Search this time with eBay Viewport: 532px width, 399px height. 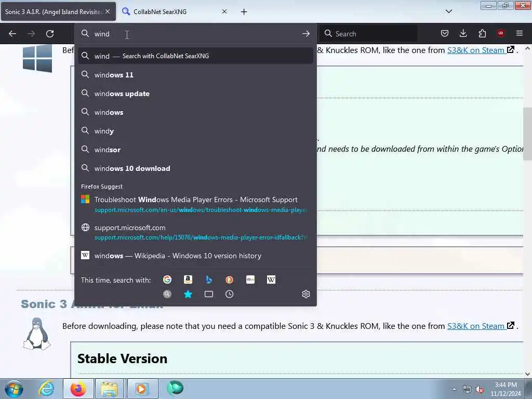tap(250, 280)
